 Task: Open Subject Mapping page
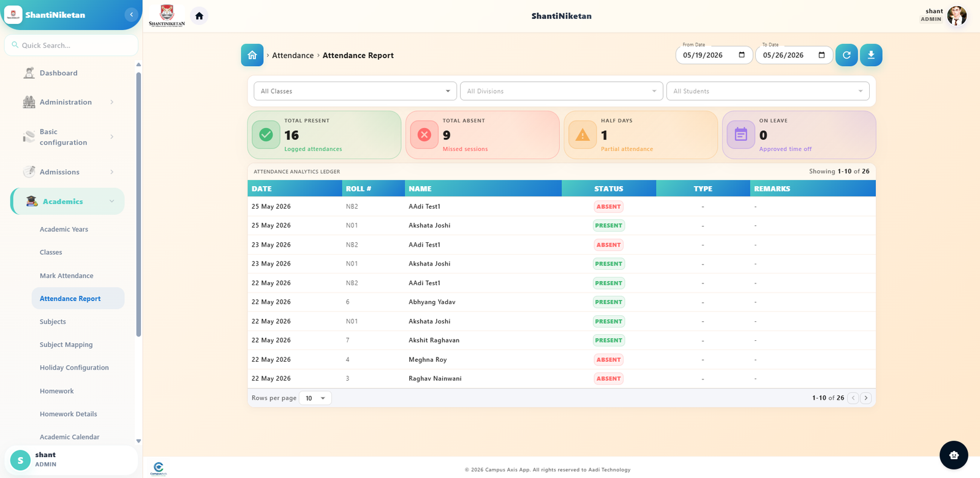click(x=66, y=345)
